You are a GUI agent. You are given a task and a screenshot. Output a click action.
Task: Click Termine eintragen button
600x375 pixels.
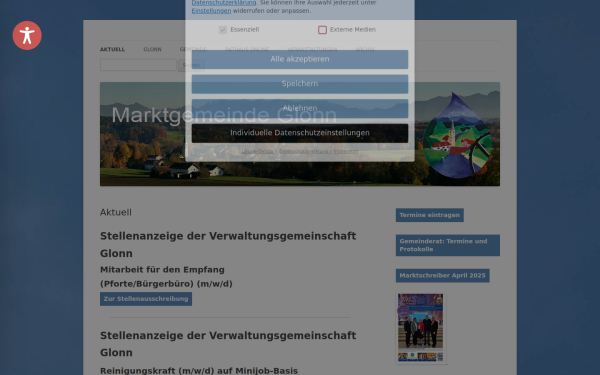pos(430,215)
